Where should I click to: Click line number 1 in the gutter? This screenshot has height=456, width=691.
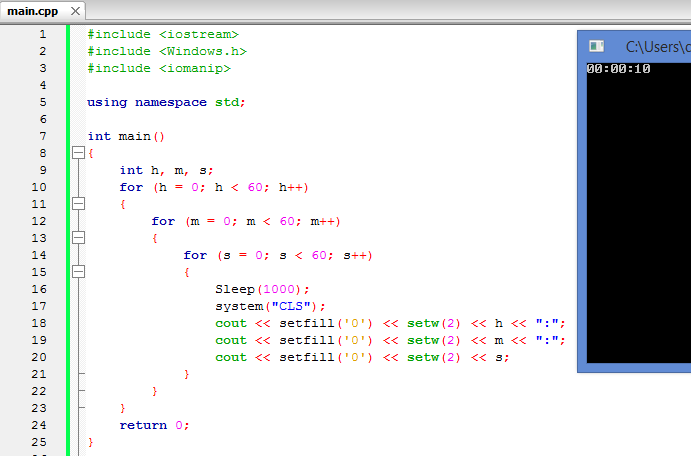(42, 34)
